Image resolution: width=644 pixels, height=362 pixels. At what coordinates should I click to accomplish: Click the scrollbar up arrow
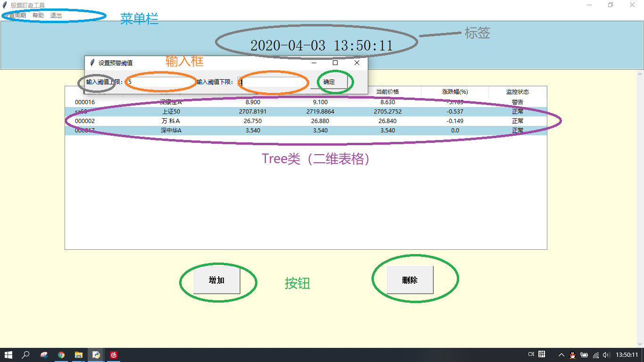pyautogui.click(x=640, y=74)
